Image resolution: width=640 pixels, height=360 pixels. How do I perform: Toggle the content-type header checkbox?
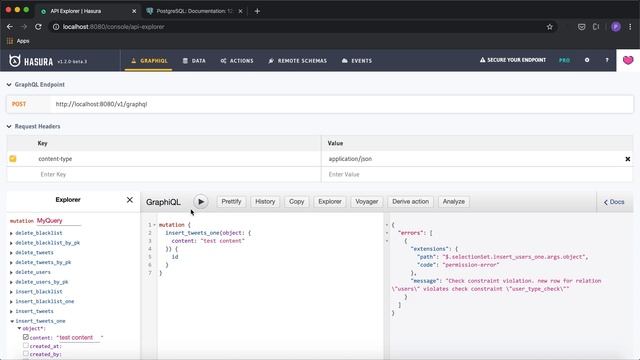click(13, 159)
